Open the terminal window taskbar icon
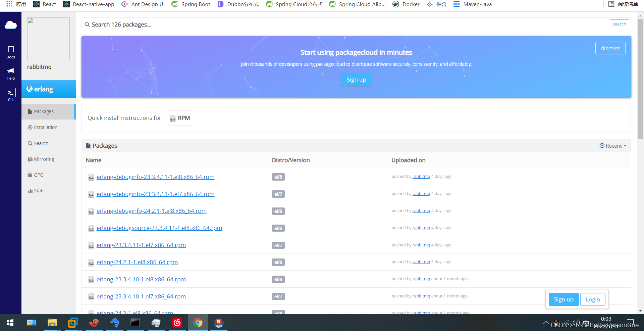The width and height of the screenshot is (644, 331). [135, 323]
